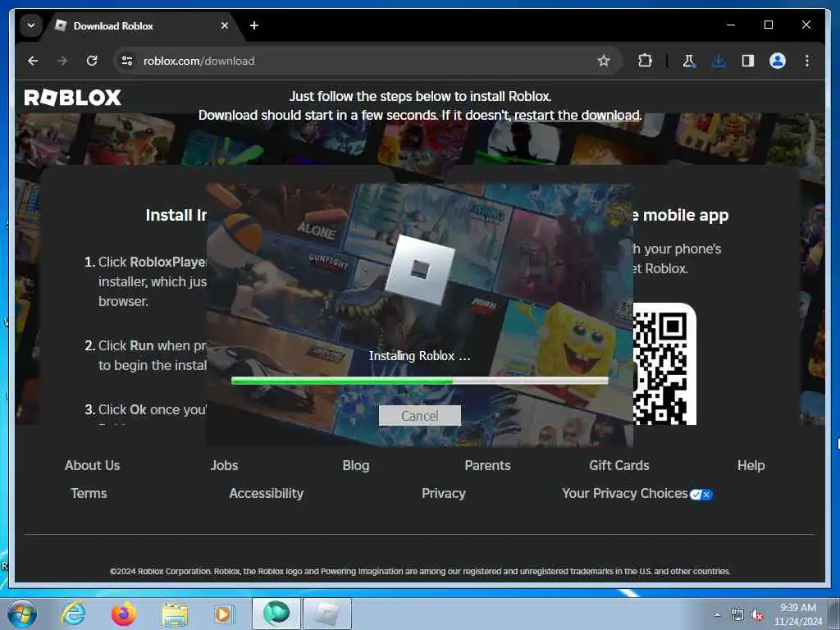Click the mobile app heading text
Viewport: 840px width, 630px height.
(680, 215)
